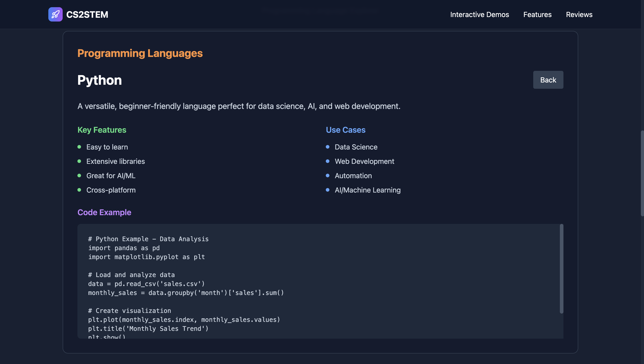The image size is (644, 364).
Task: Go to Features in navigation
Action: pyautogui.click(x=537, y=15)
